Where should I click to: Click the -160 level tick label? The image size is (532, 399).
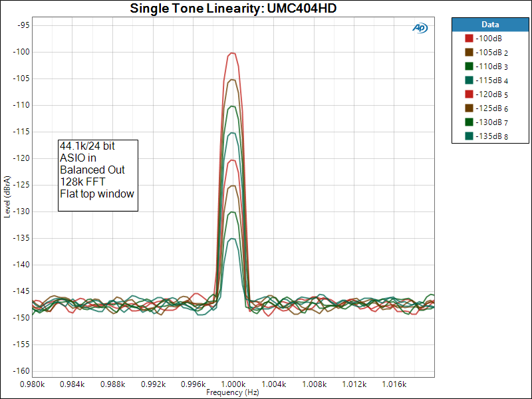(21, 371)
